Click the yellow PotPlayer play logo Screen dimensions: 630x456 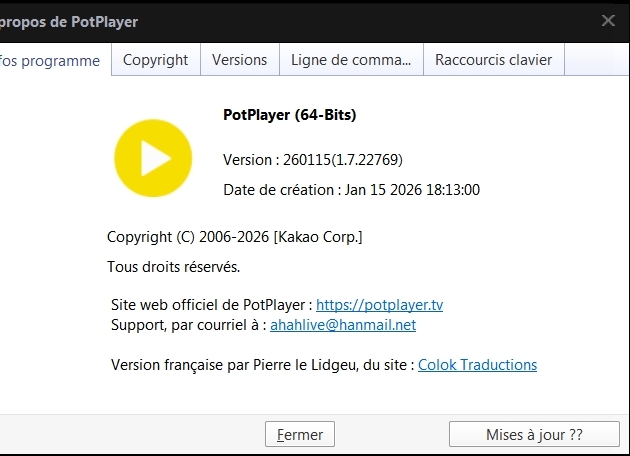click(153, 158)
